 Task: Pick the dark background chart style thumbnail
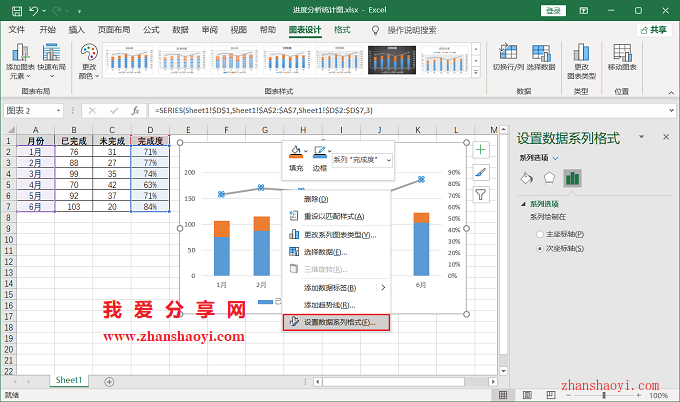pyautogui.click(x=392, y=60)
